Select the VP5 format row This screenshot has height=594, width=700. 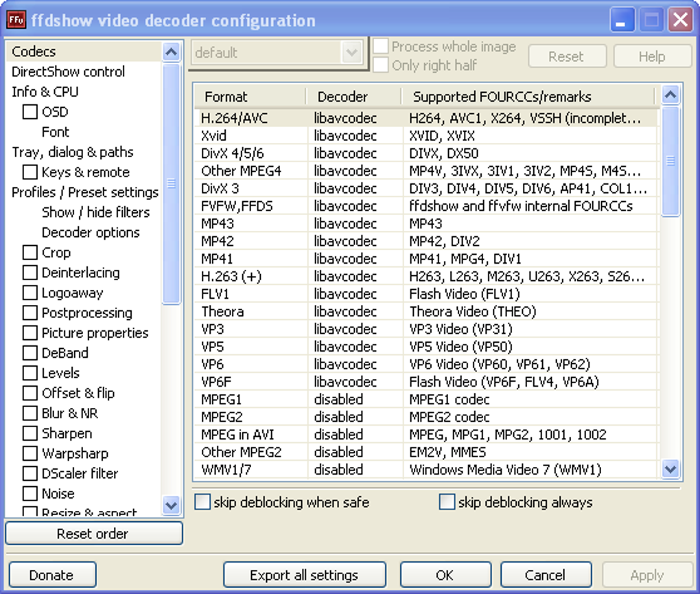(426, 347)
